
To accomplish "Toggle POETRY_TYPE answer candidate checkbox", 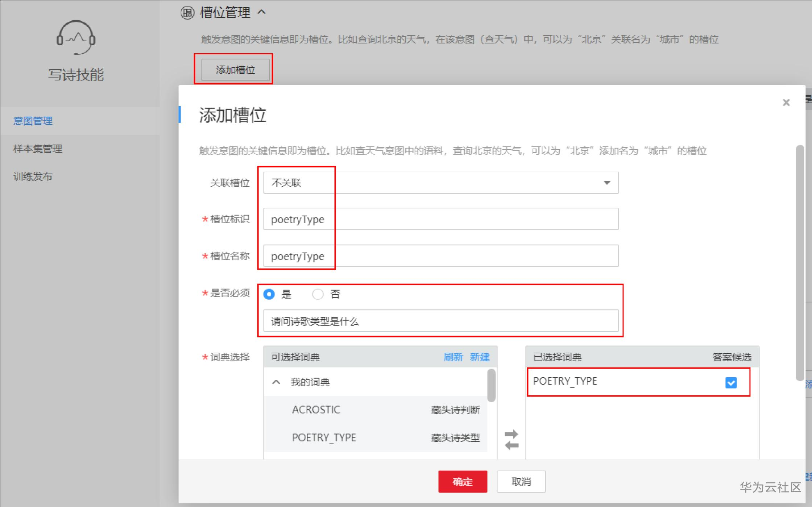I will pos(730,383).
